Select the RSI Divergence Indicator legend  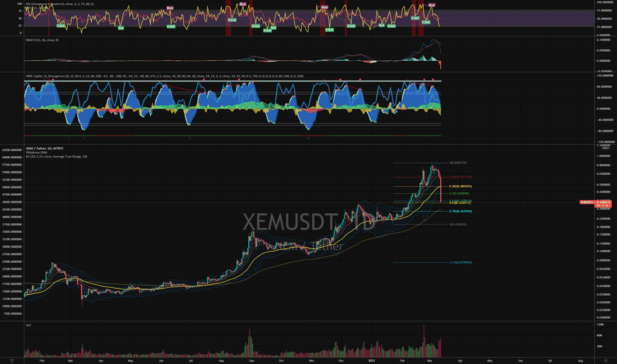(x=60, y=4)
